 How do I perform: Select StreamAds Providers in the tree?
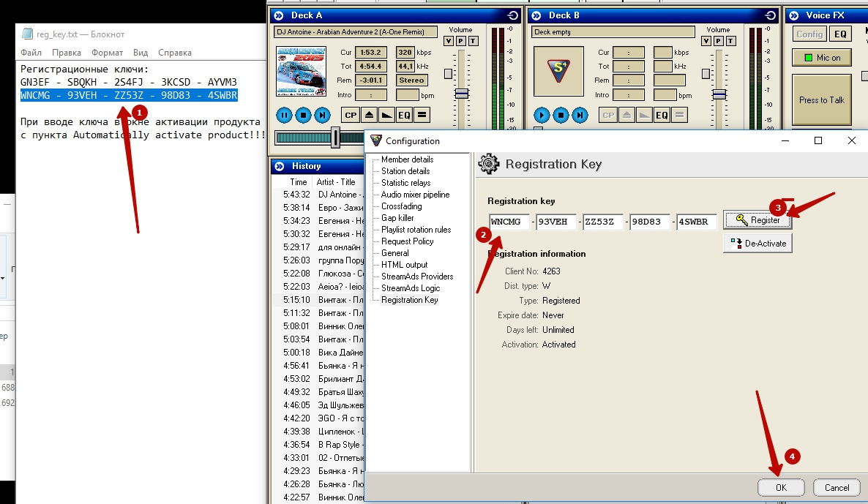[417, 277]
